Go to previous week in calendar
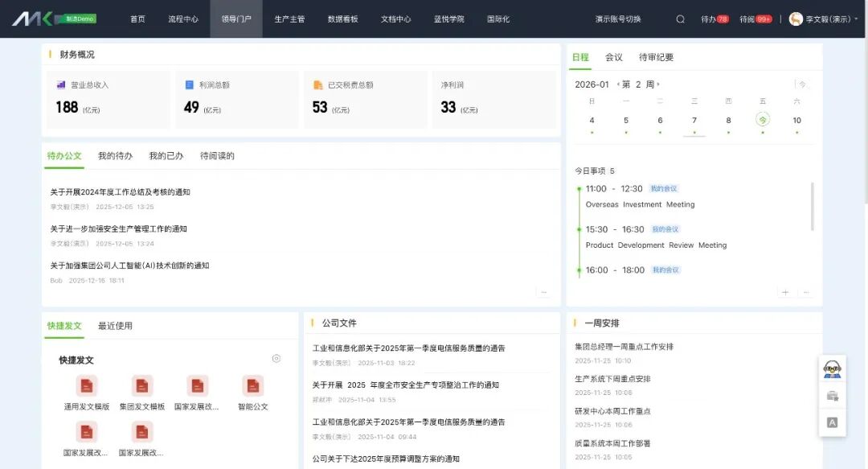Viewport: 868px width, 469px height. [x=618, y=84]
